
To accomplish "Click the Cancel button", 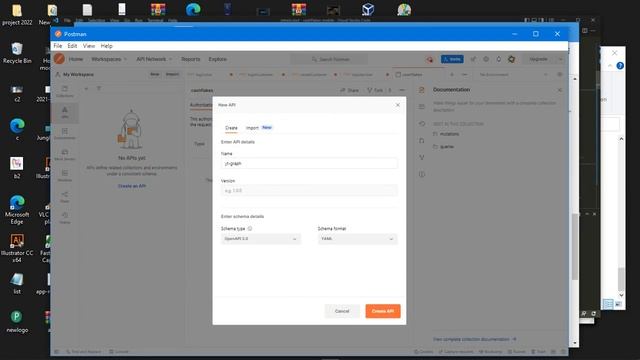I will [x=342, y=311].
